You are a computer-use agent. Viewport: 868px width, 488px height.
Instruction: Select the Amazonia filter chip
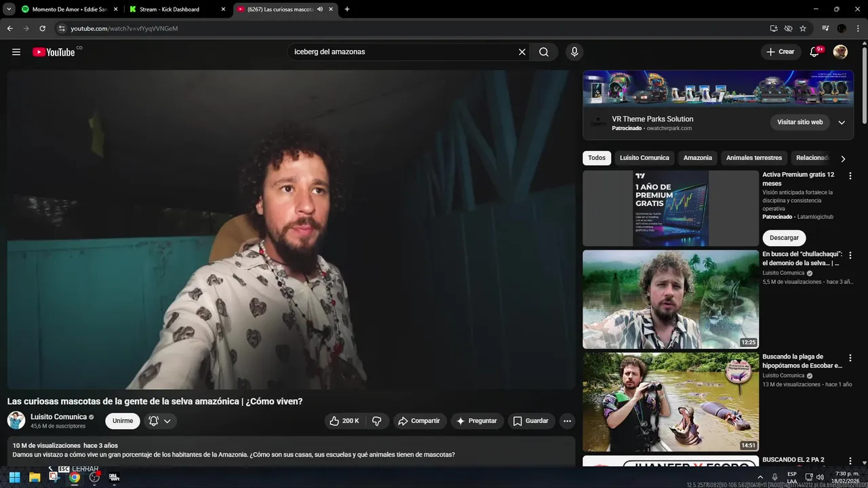click(x=698, y=158)
